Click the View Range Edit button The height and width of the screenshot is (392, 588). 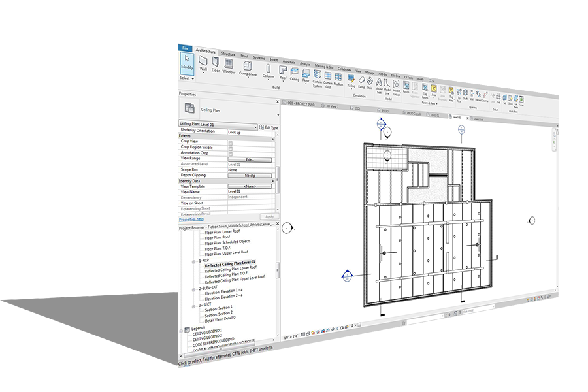[250, 160]
